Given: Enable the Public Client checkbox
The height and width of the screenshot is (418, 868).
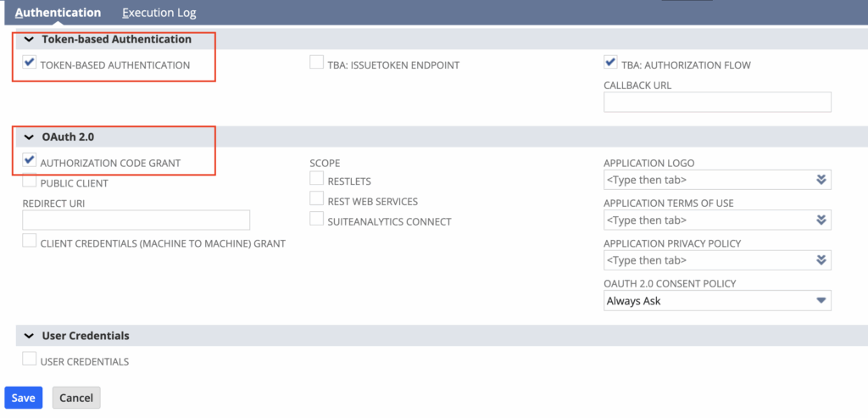Looking at the screenshot, I should (30, 180).
